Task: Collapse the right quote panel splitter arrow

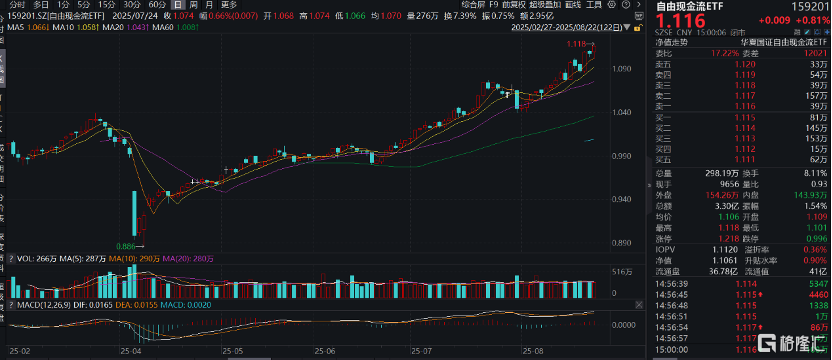Action: (x=649, y=185)
